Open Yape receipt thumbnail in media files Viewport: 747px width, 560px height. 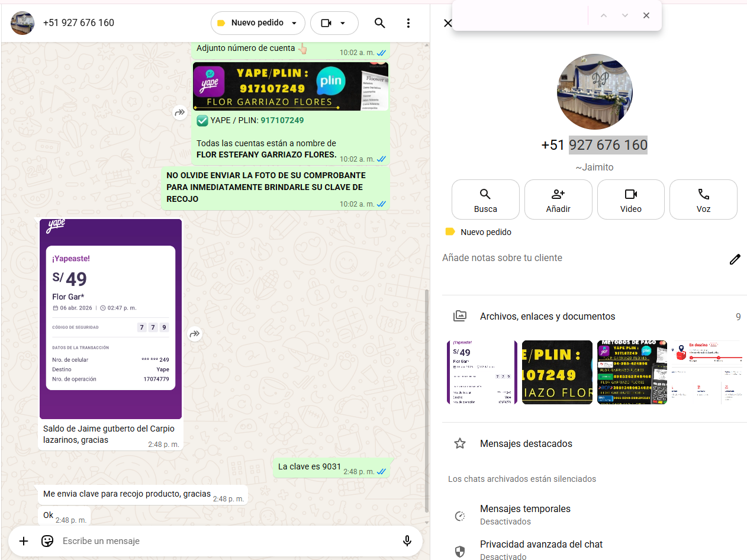(482, 372)
